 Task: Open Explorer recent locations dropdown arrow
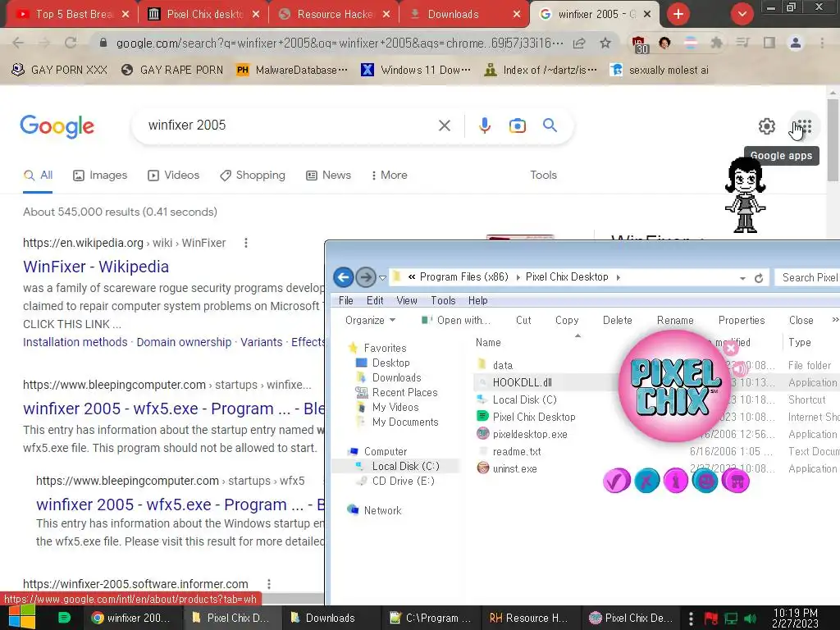[x=382, y=277]
